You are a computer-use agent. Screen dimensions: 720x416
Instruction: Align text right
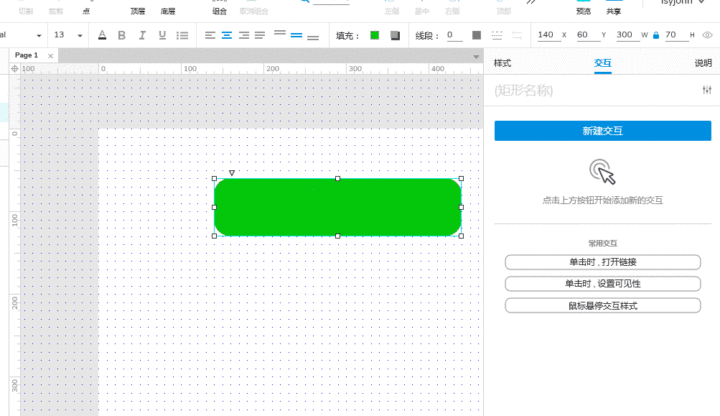(x=244, y=35)
